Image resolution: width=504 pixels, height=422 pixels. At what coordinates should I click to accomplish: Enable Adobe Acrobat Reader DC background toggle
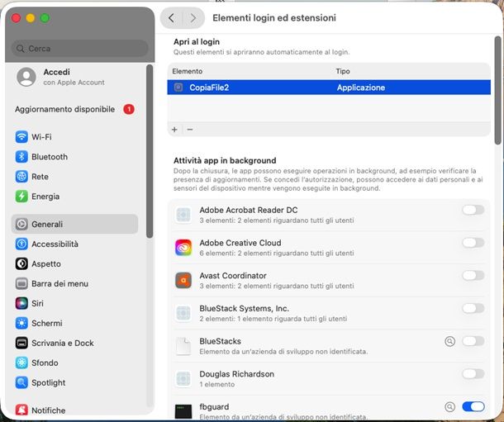click(473, 210)
